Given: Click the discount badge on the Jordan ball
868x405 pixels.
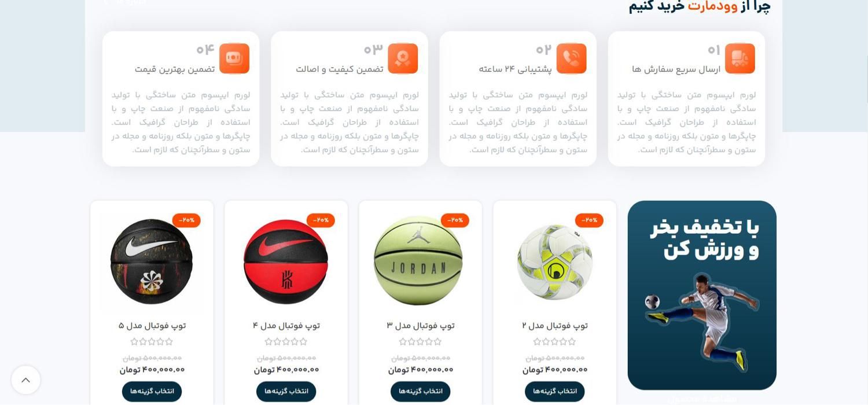Looking at the screenshot, I should (455, 220).
